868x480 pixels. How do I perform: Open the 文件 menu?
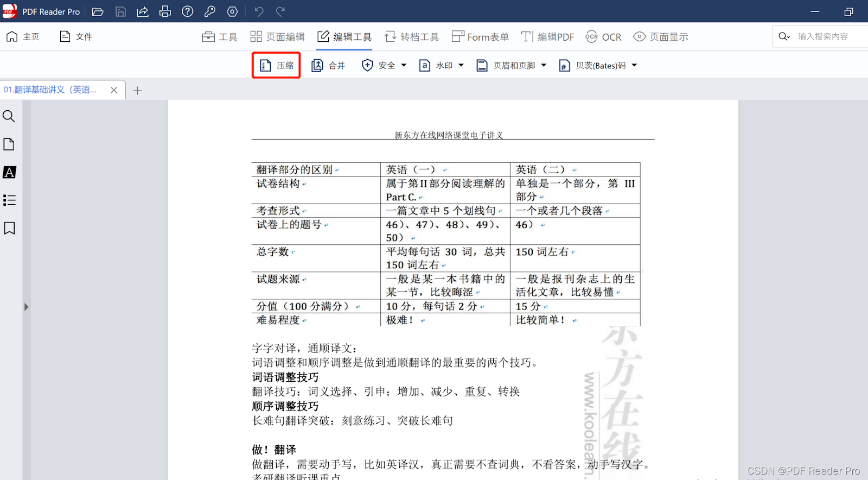(76, 36)
